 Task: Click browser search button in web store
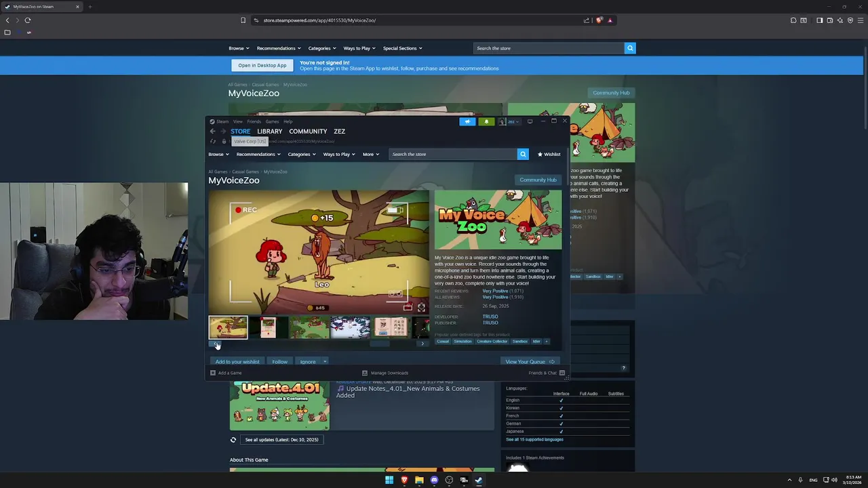tap(630, 48)
